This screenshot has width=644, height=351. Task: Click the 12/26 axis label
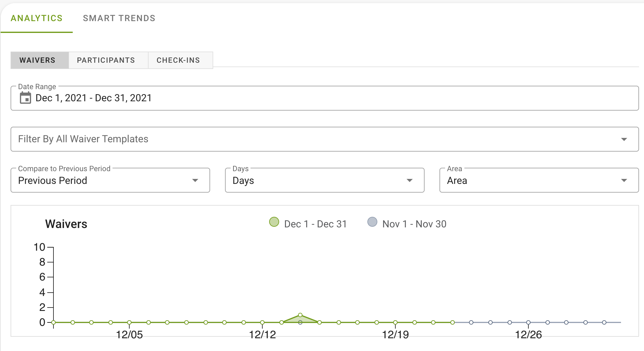coord(528,335)
